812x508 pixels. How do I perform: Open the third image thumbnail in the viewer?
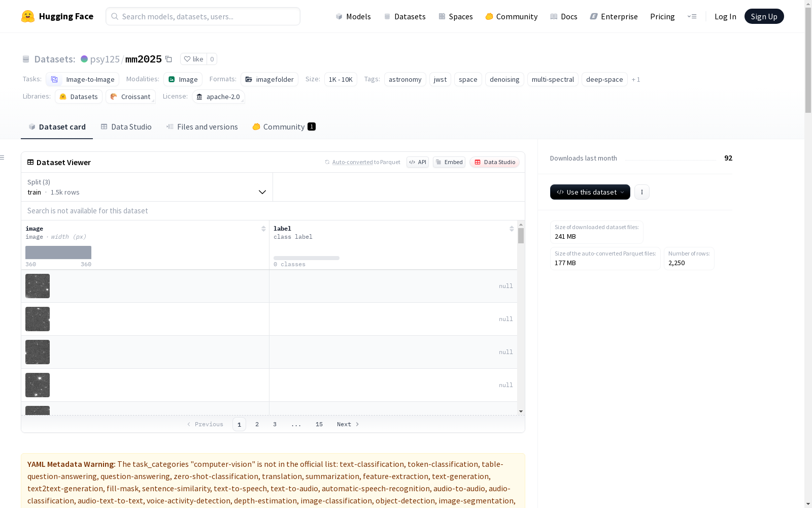pos(38,352)
